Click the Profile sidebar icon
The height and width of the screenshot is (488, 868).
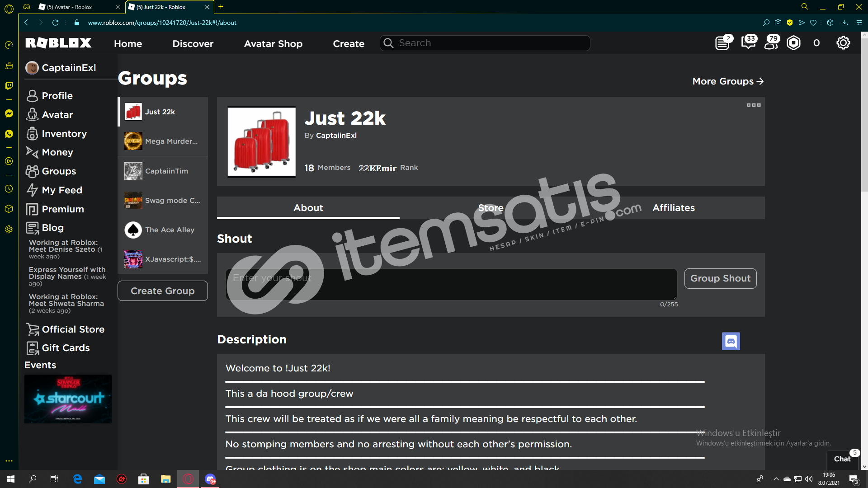(32, 96)
